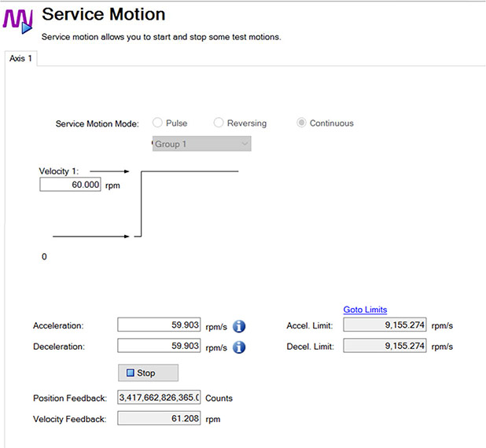This screenshot has height=448, width=486.
Task: Click the 'Velocity 1:' label
Action: click(x=59, y=171)
